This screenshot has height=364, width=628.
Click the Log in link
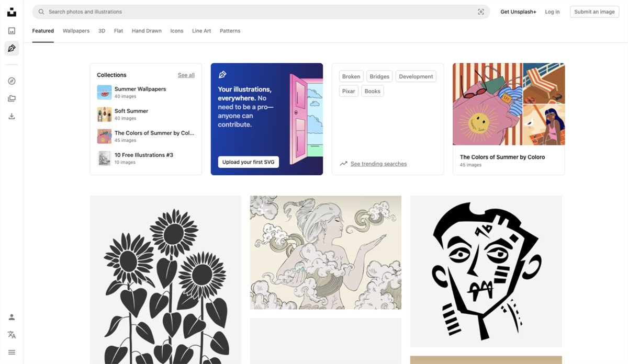click(x=552, y=12)
